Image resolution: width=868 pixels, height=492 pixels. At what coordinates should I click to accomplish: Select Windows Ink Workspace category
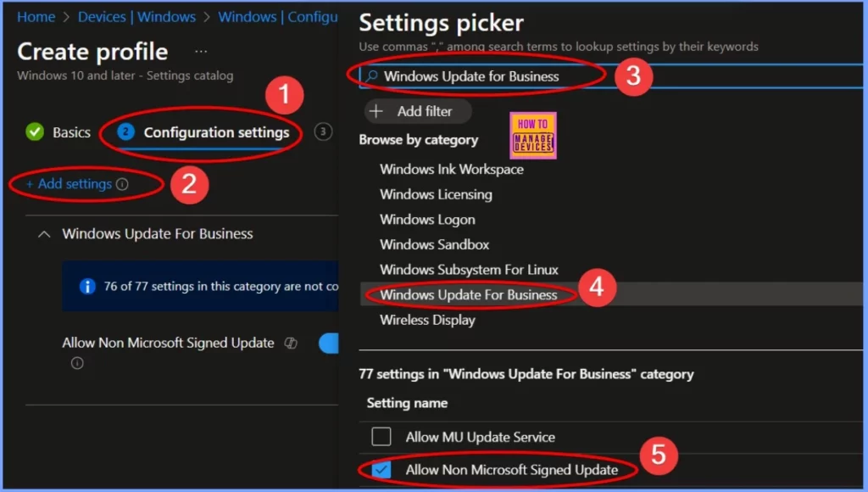pos(452,170)
